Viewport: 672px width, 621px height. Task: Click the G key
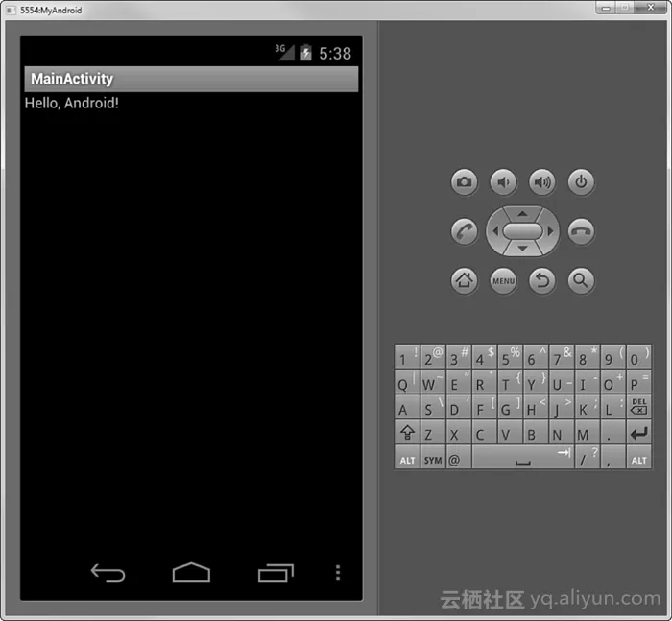(x=510, y=407)
